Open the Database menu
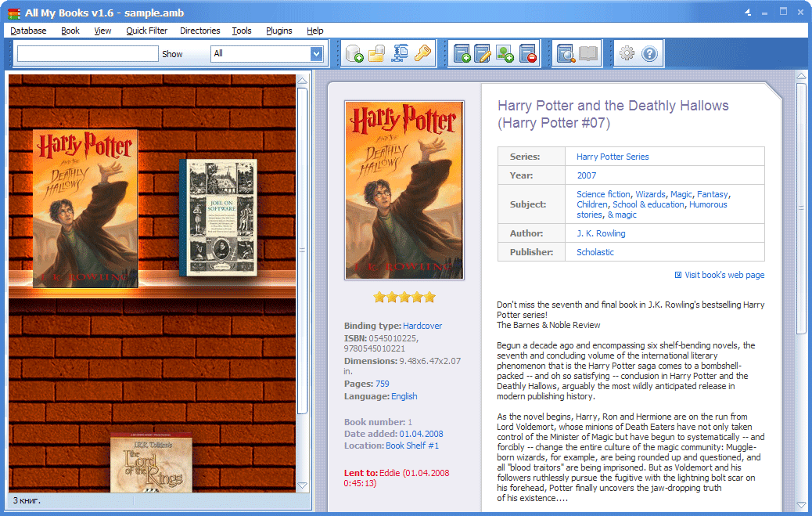 click(28, 31)
